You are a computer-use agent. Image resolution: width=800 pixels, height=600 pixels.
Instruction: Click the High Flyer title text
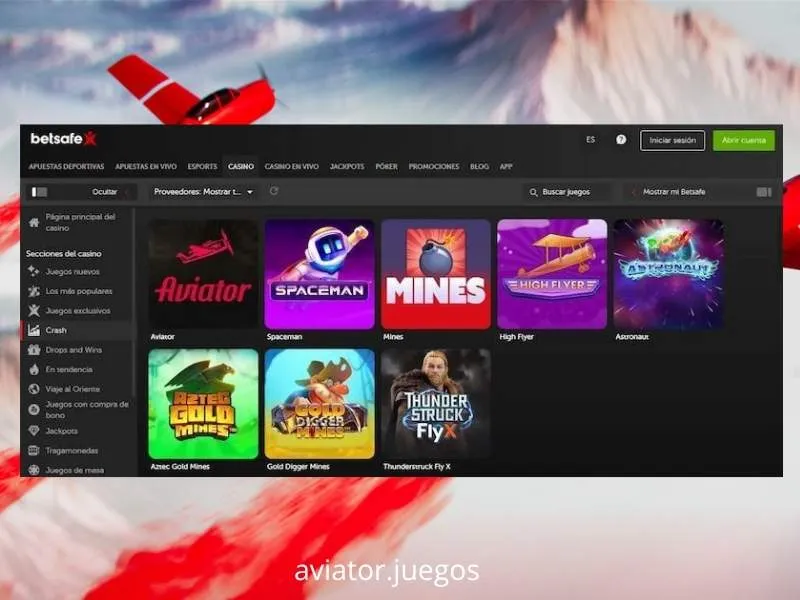[x=516, y=337]
